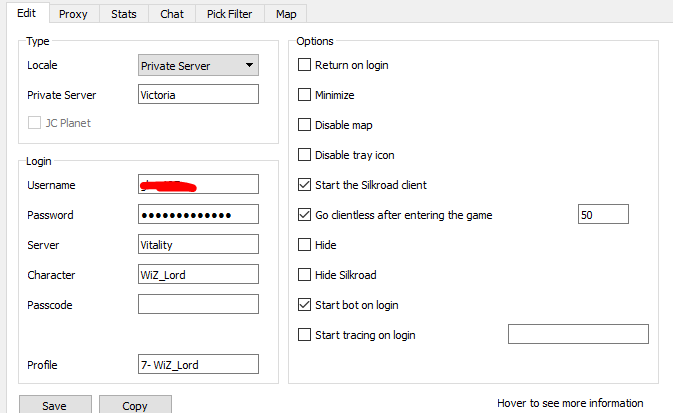Click the Save button
Viewport: 673px width, 413px height.
(x=55, y=405)
